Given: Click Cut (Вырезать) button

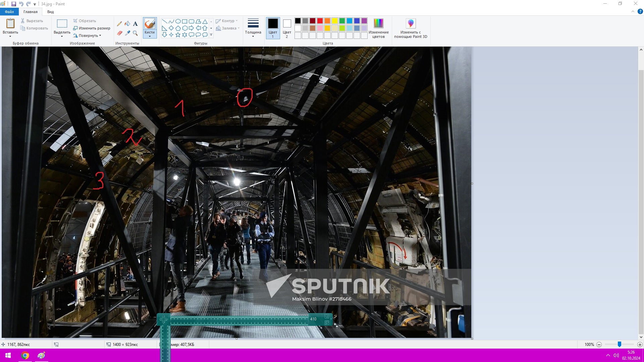Looking at the screenshot, I should (32, 21).
